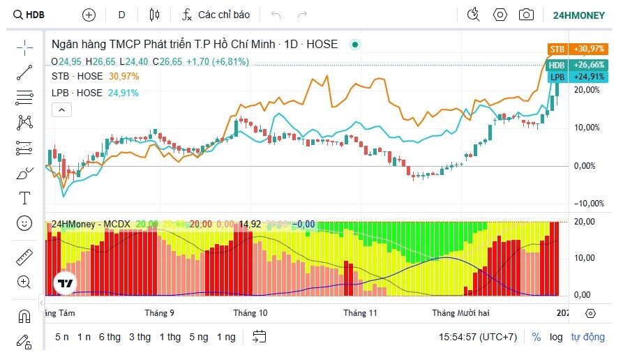Set the time range to 6 thg
Image resolution: width=623 pixels, height=364 pixels.
(x=110, y=337)
